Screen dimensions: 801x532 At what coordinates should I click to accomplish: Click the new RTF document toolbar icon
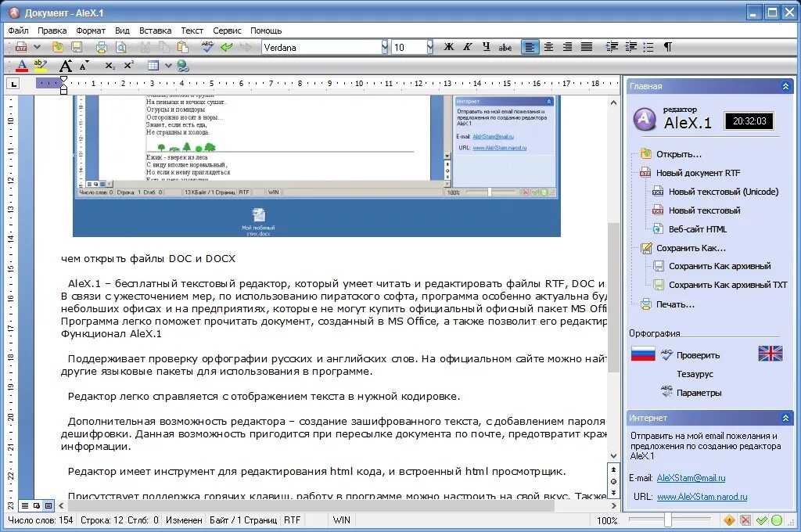[x=21, y=47]
